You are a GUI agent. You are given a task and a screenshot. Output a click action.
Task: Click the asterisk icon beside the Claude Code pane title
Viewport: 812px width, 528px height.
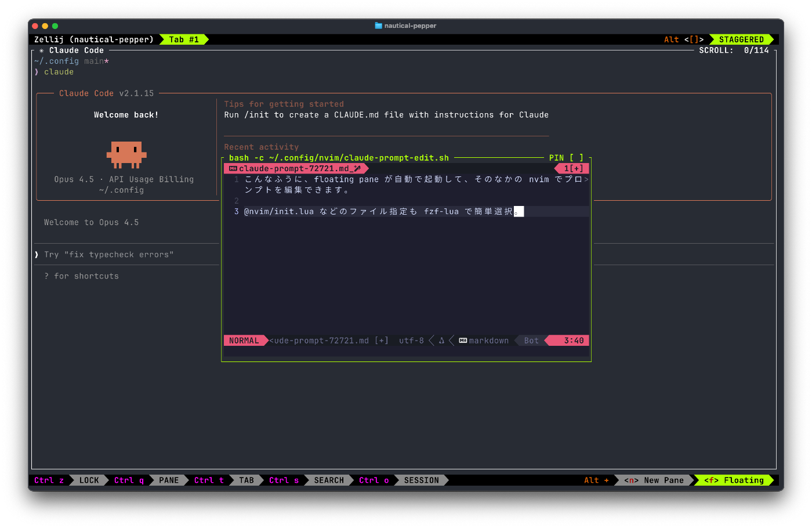41,50
